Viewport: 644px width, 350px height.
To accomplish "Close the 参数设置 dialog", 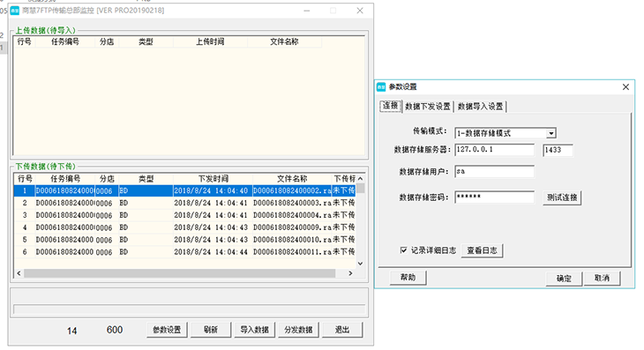I will pyautogui.click(x=625, y=87).
